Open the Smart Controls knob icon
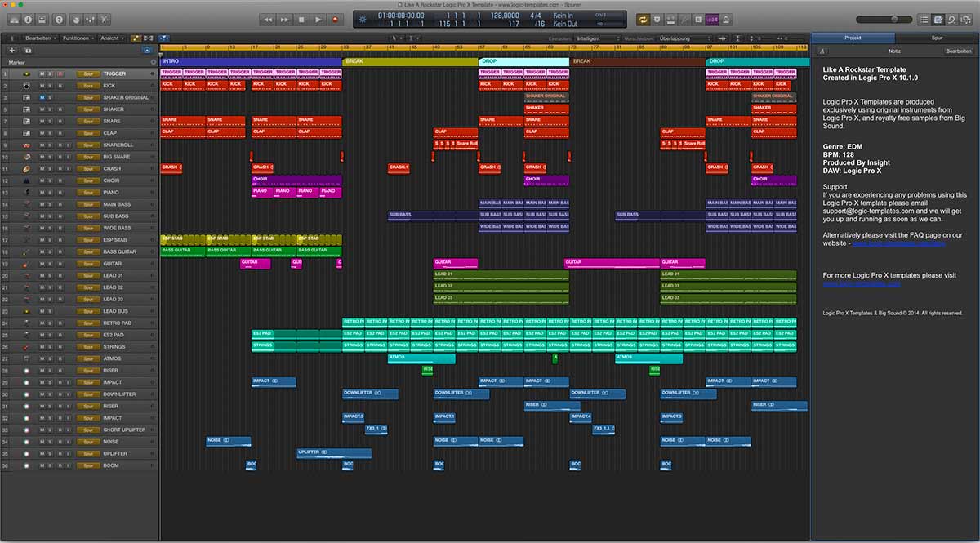The width and height of the screenshot is (980, 543). (76, 19)
